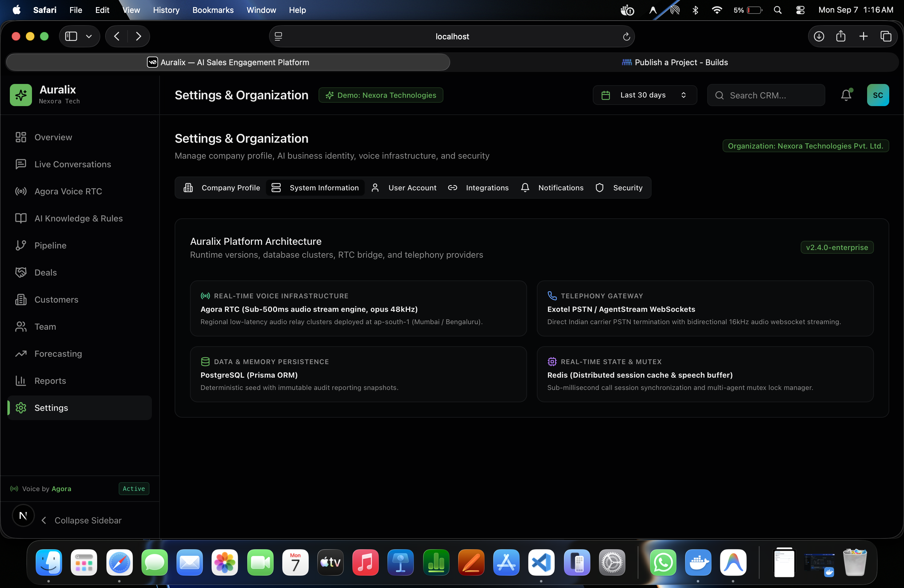The height and width of the screenshot is (588, 904).
Task: Select the Security tab
Action: [619, 188]
